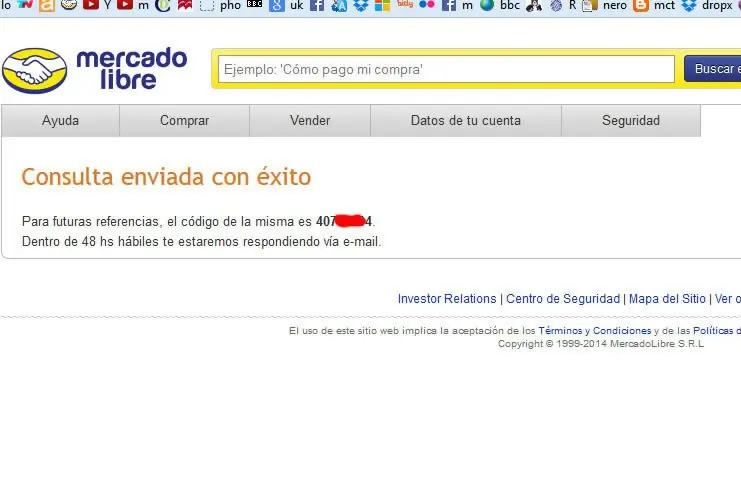Open the Ayuda tab
Image resolution: width=741 pixels, height=487 pixels.
pyautogui.click(x=60, y=120)
